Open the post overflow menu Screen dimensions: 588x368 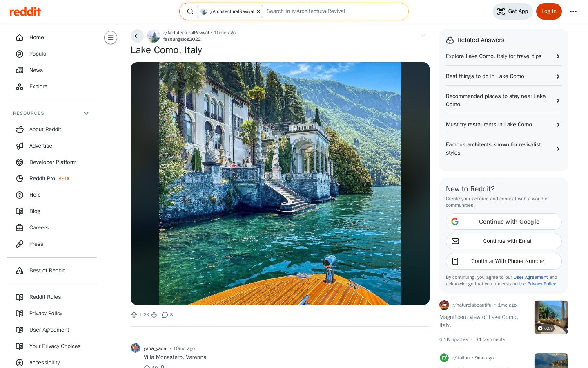423,36
